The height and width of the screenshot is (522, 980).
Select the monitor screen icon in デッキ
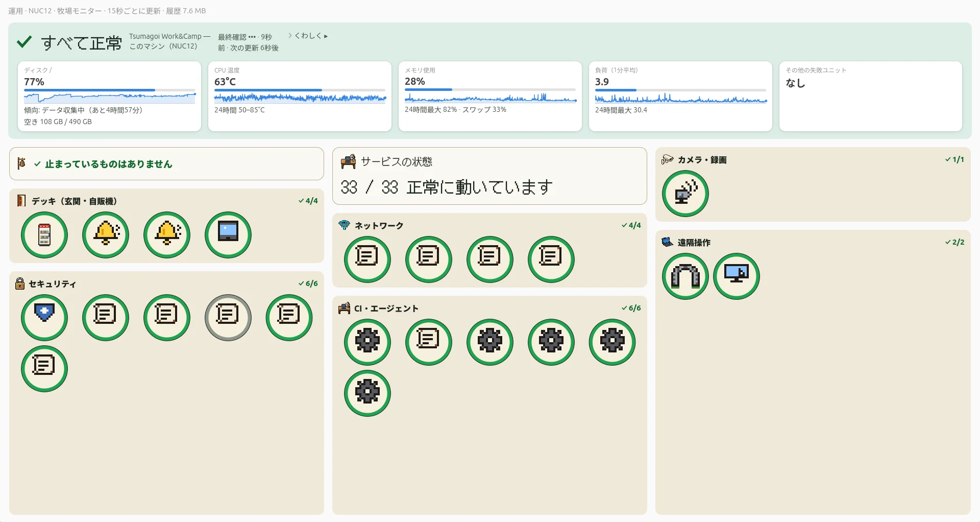228,235
